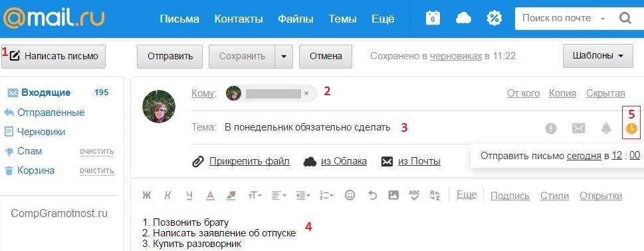Click the Отправить button
This screenshot has height=251, width=644.
(x=169, y=57)
